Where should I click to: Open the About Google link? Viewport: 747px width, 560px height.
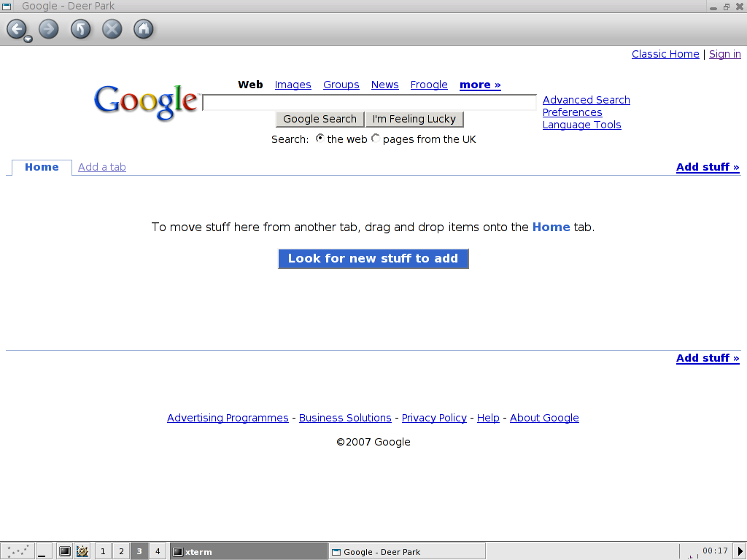point(544,418)
